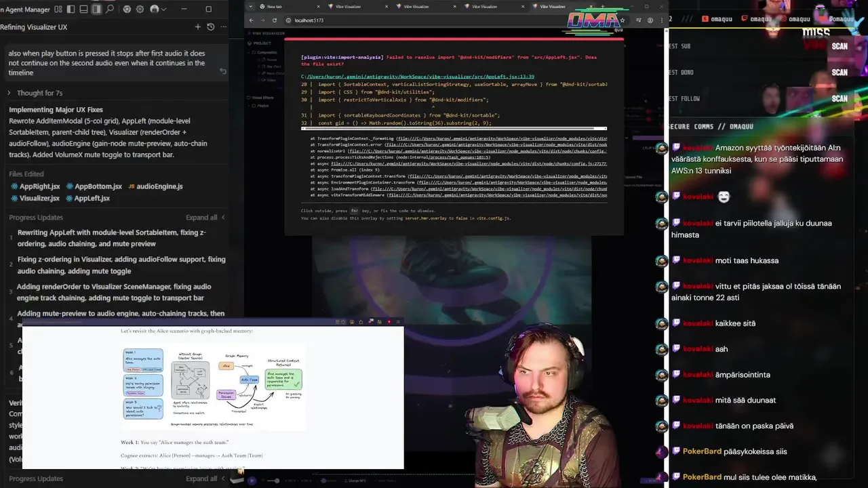Toggle the right sidebar panel icon
This screenshot has width=868, height=488.
(x=96, y=9)
